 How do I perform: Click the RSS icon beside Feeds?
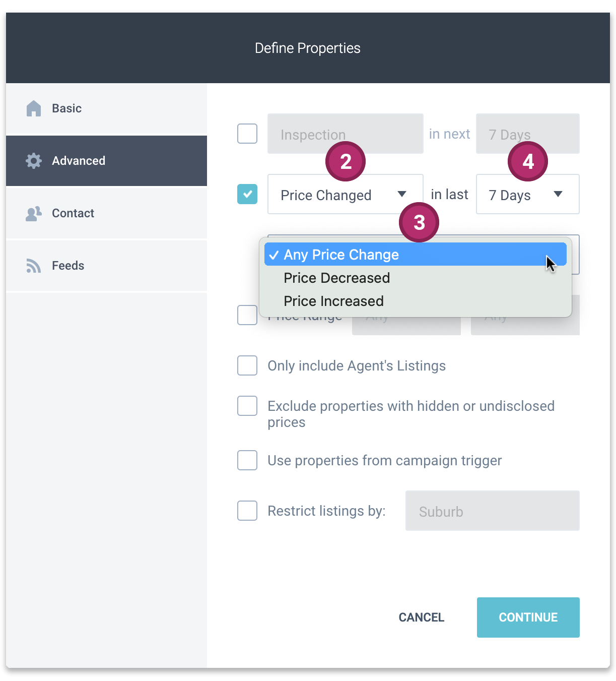34,266
